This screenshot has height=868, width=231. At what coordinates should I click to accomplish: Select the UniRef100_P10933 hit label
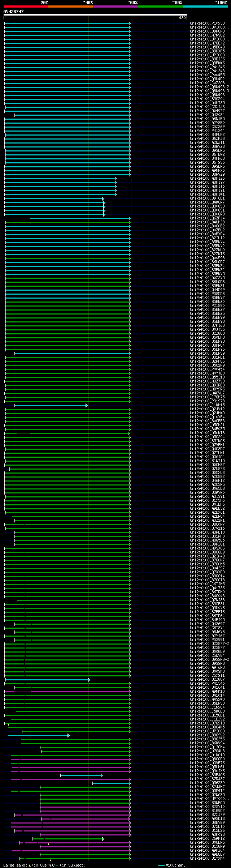coord(207,23)
